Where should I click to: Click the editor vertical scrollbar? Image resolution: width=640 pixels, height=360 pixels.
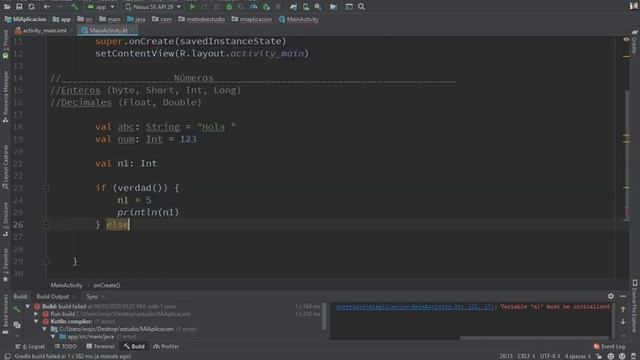(627, 155)
